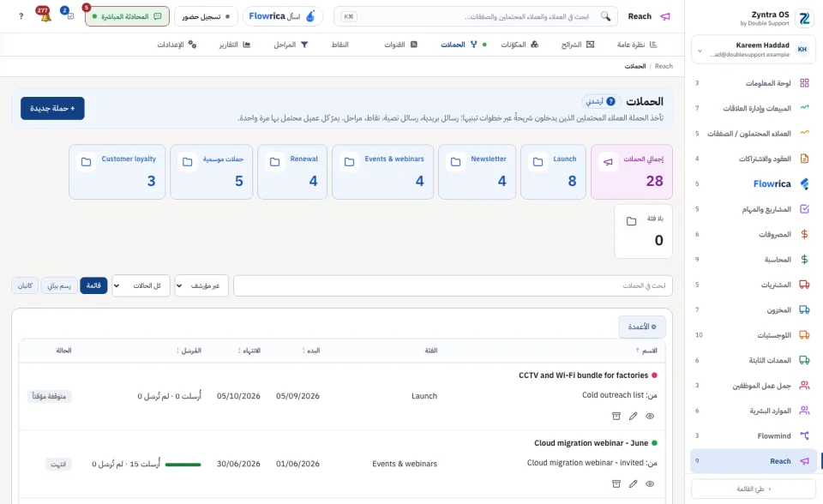Switch to chart view رسم بياني
The width and height of the screenshot is (823, 504).
(59, 285)
